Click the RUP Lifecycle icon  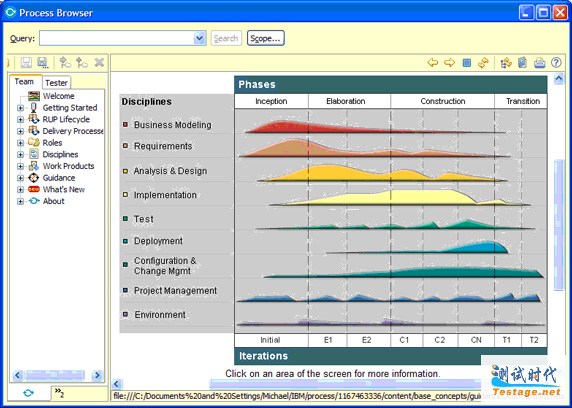coord(34,119)
